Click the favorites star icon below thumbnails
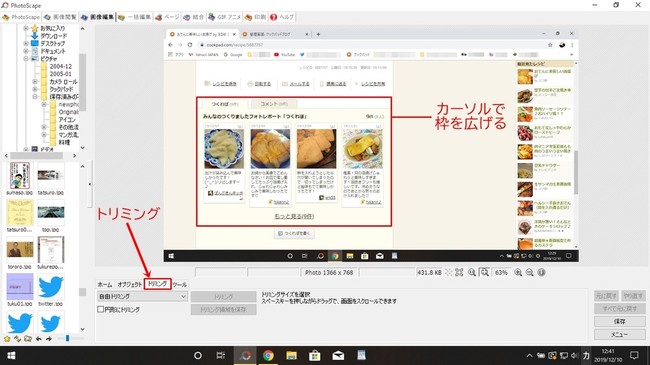 coord(7,338)
